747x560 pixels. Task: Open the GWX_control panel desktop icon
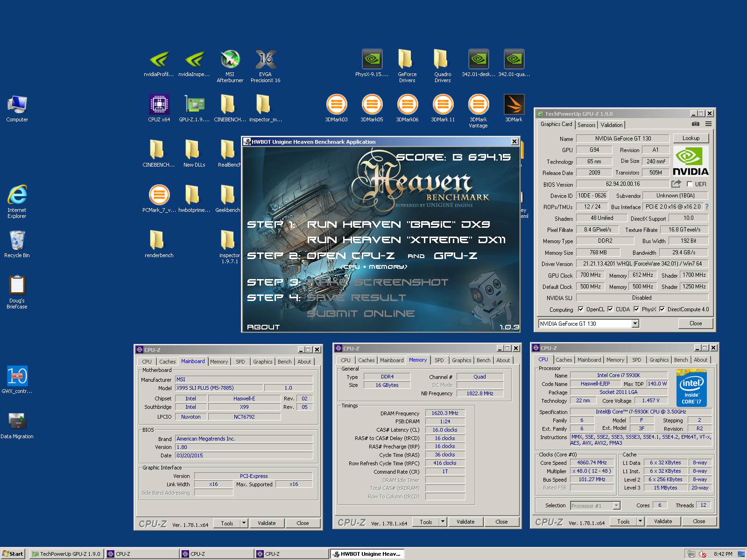17,380
